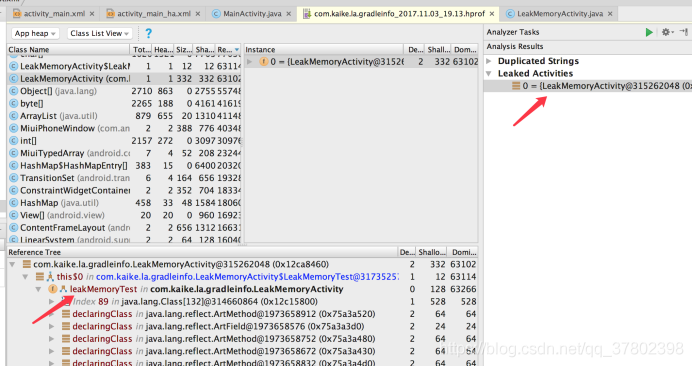Sort by the Class Name column header
693x367 pixels.
pyautogui.click(x=69, y=50)
